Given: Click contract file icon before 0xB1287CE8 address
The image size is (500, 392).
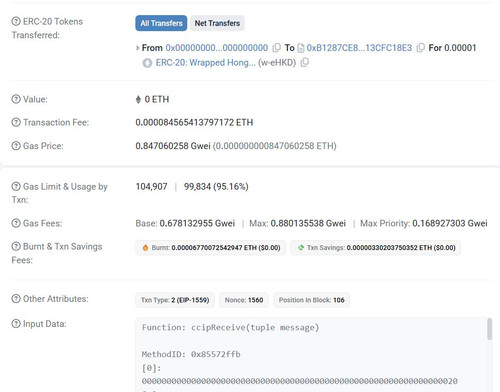Looking at the screenshot, I should tap(301, 48).
